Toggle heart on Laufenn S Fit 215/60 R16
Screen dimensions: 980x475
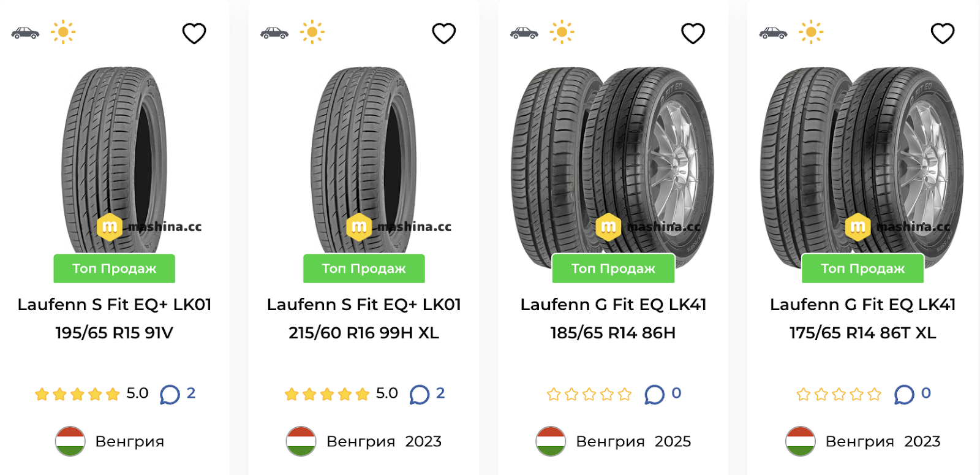(443, 33)
